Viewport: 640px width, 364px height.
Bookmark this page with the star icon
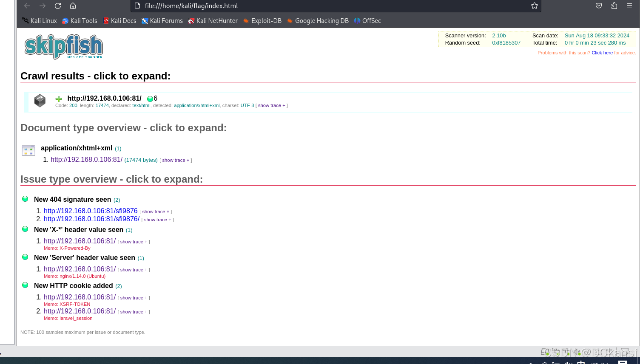pyautogui.click(x=535, y=6)
